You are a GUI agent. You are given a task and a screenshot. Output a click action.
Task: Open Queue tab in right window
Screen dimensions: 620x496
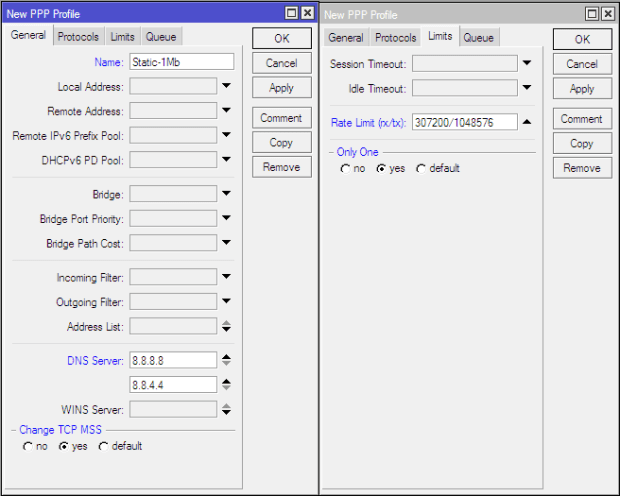pyautogui.click(x=478, y=38)
